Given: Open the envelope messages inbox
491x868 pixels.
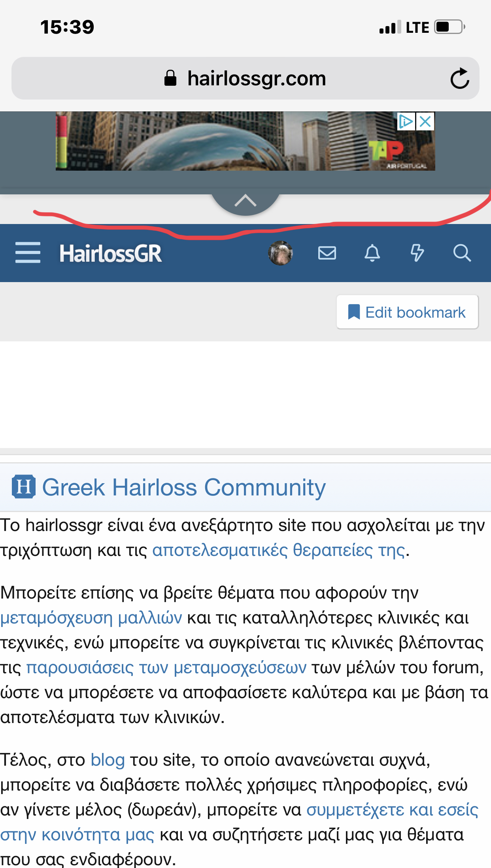Looking at the screenshot, I should pyautogui.click(x=327, y=253).
